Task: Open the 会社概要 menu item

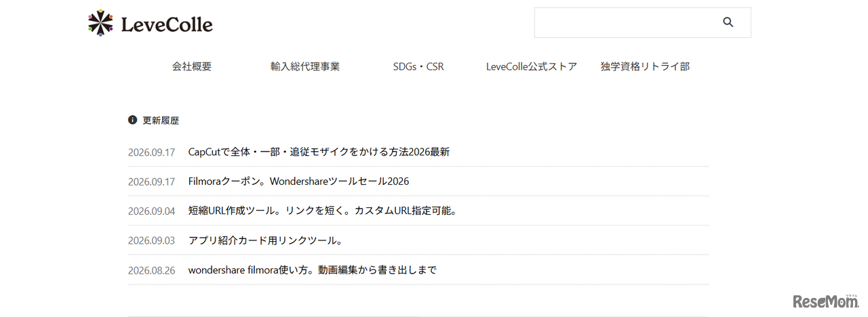Action: [x=192, y=66]
